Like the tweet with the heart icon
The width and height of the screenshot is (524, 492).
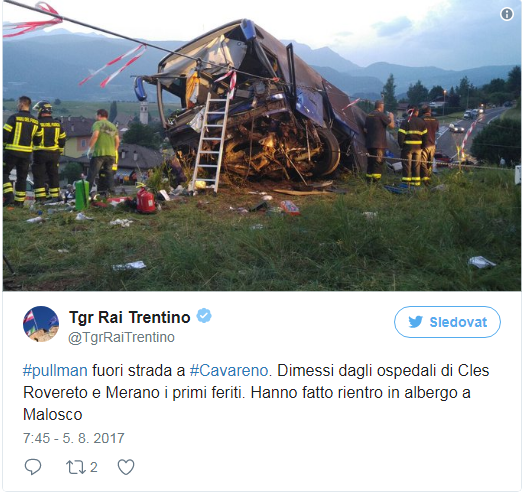coord(126,467)
